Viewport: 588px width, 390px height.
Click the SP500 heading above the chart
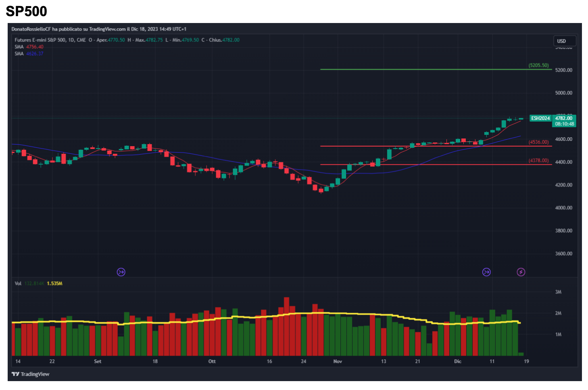27,11
